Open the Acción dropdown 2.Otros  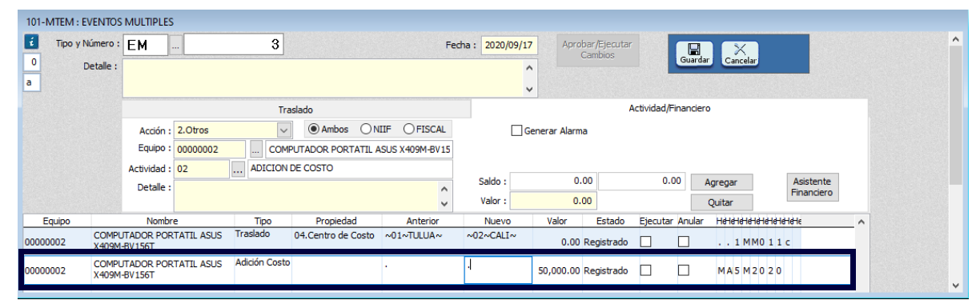click(283, 130)
